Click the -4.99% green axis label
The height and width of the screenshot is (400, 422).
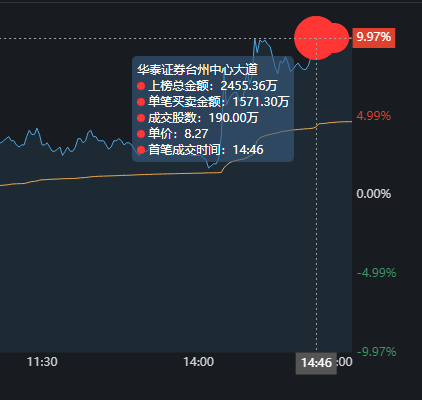[x=376, y=273]
